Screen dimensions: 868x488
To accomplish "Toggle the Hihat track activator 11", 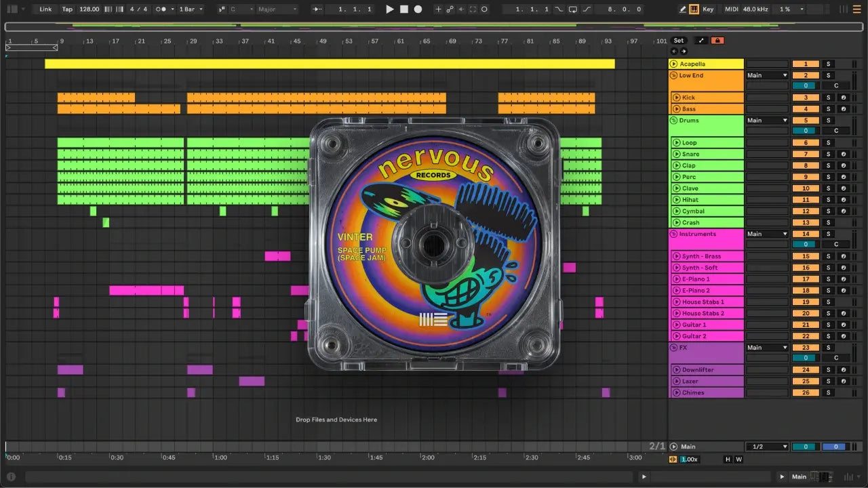I will coord(806,200).
